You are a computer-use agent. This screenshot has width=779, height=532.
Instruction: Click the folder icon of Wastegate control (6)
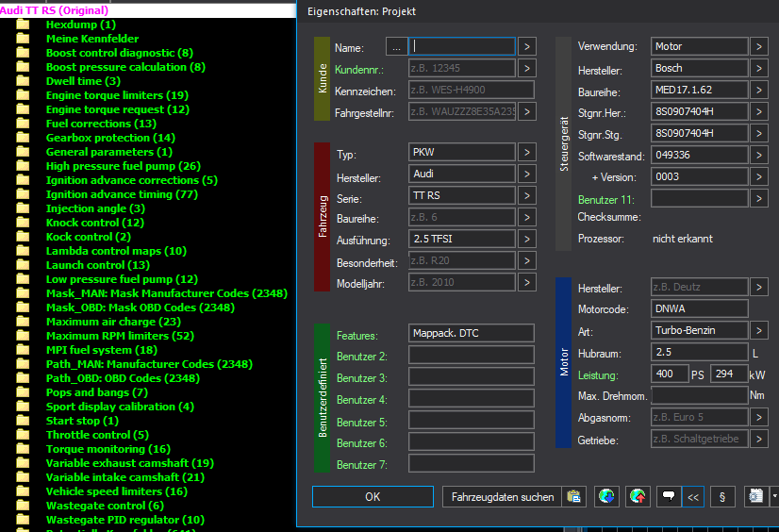coord(23,506)
